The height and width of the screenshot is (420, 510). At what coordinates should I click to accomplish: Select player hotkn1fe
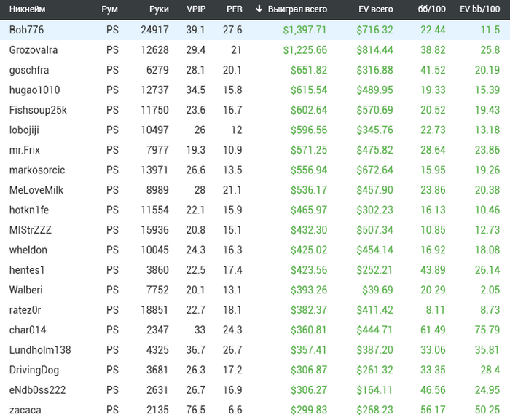(x=29, y=210)
